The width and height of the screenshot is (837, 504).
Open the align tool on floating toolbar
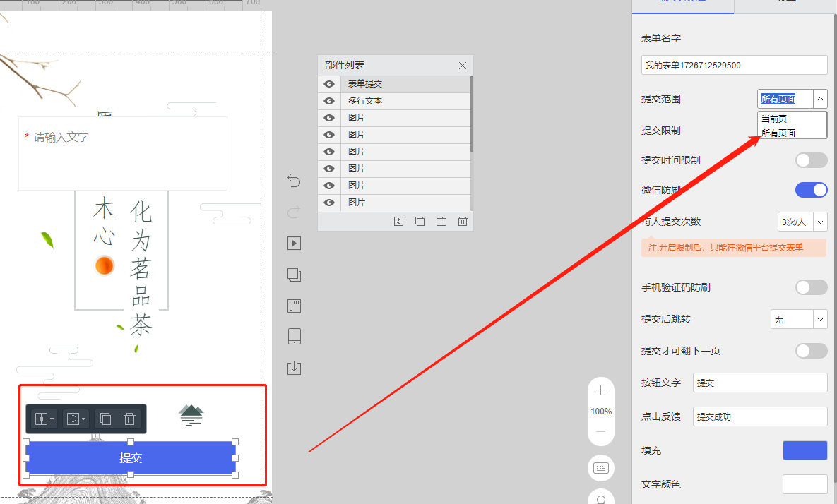pos(44,419)
